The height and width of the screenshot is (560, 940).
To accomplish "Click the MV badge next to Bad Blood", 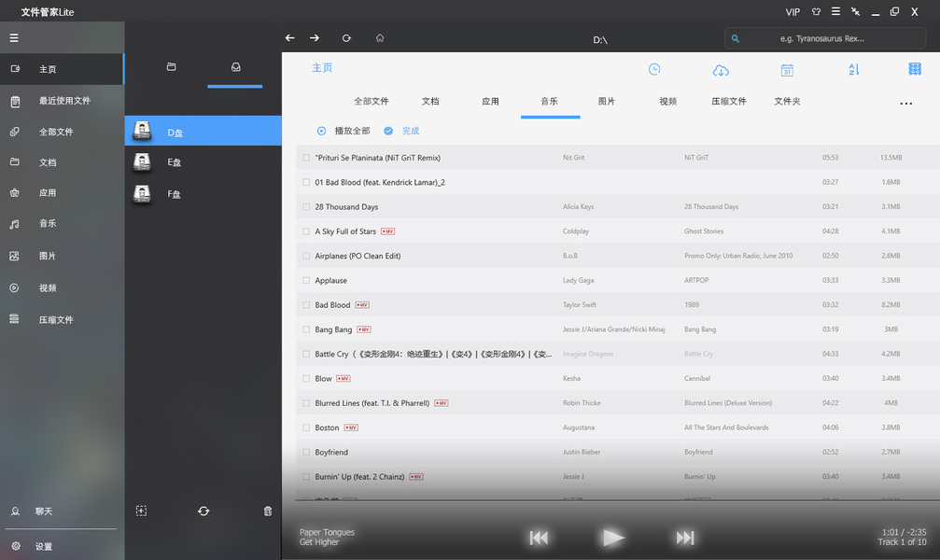I will click(362, 305).
